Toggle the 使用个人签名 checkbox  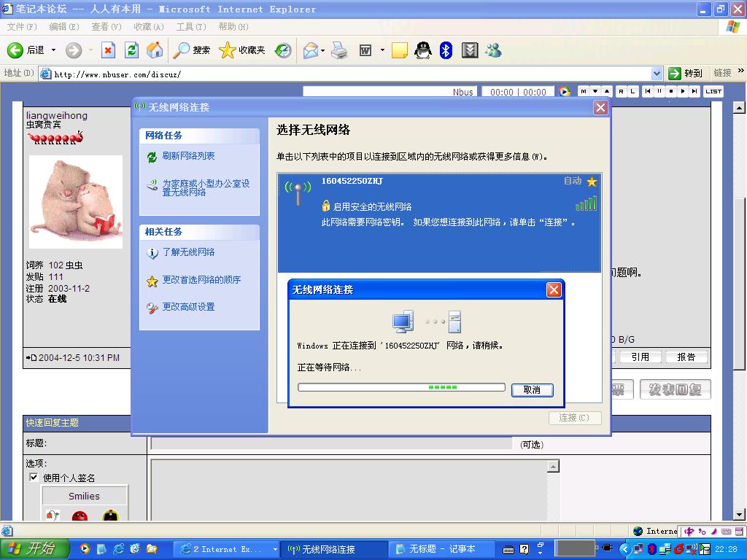(x=34, y=478)
